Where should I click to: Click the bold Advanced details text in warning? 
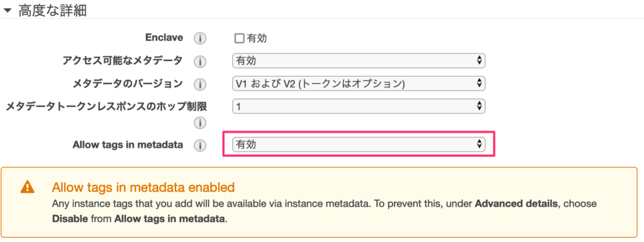tap(516, 204)
